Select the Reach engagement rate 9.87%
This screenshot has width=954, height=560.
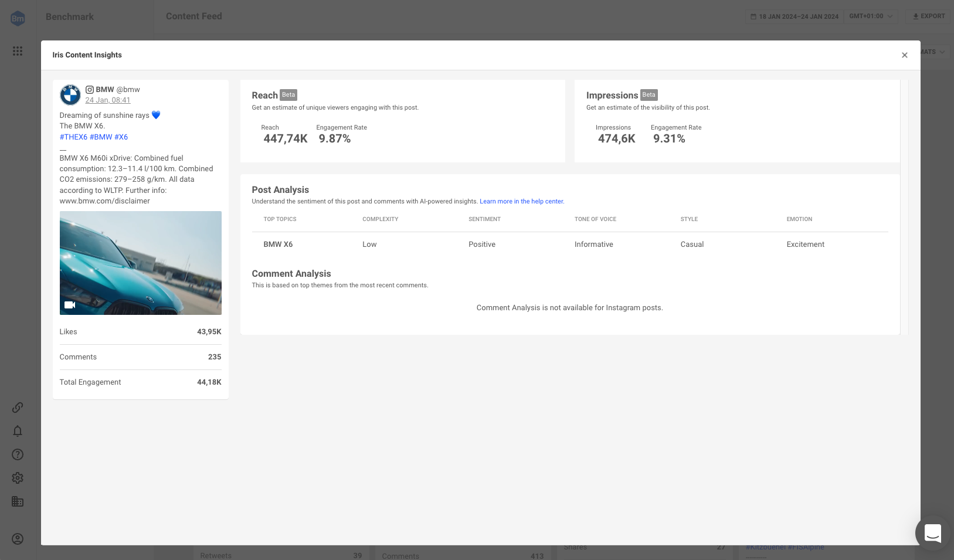(335, 139)
